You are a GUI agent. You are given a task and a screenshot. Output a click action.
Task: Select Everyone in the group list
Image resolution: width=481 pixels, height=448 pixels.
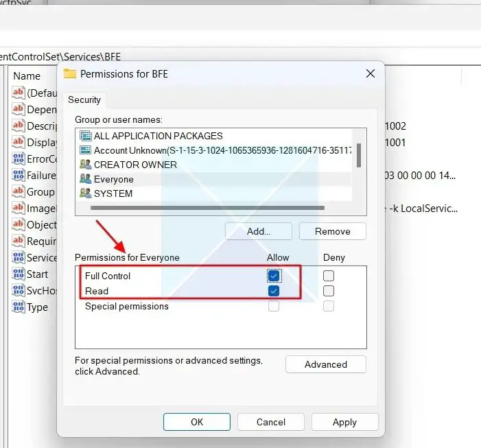[x=214, y=179]
